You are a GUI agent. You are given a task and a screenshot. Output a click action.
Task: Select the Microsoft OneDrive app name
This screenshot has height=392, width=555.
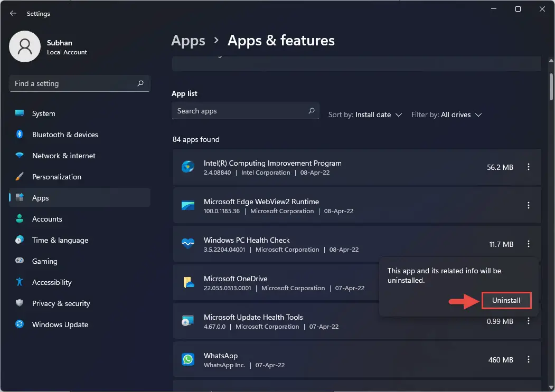click(x=236, y=279)
